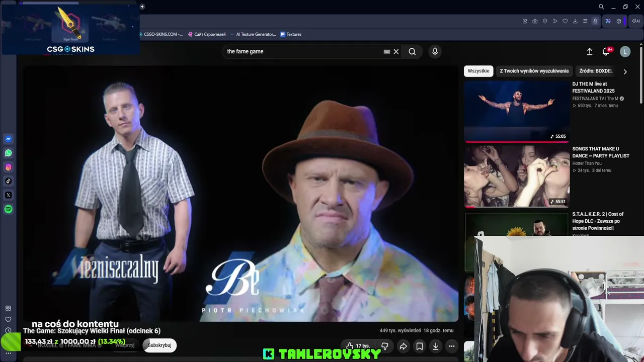Bookmark page with toolbar heart icon
The image size is (644, 362).
(565, 21)
